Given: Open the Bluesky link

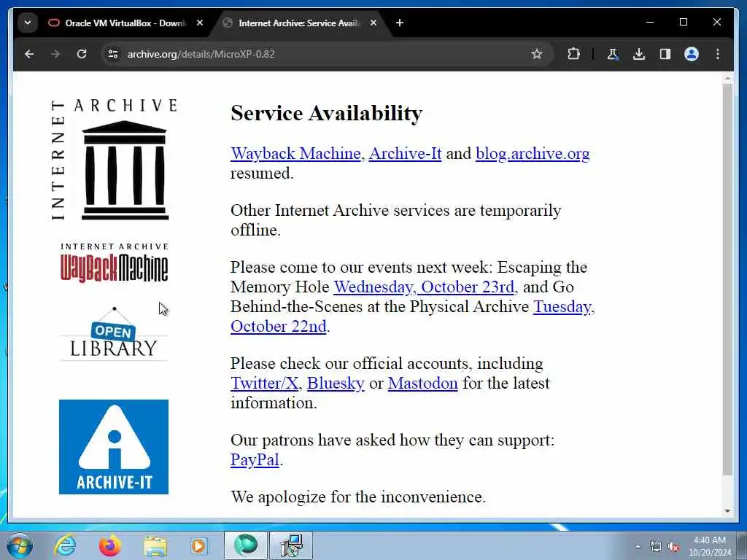Looking at the screenshot, I should [336, 384].
